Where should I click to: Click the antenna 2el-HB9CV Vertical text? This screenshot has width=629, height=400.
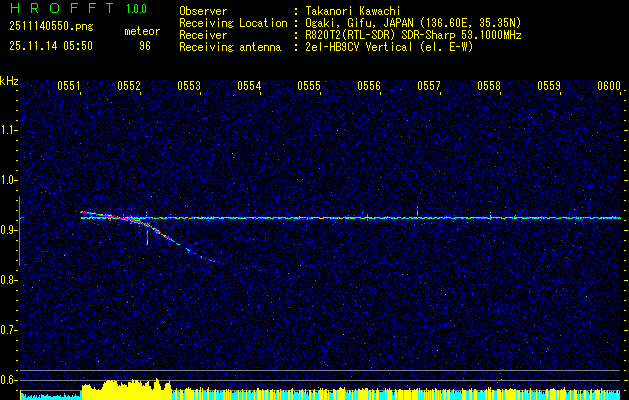[389, 47]
